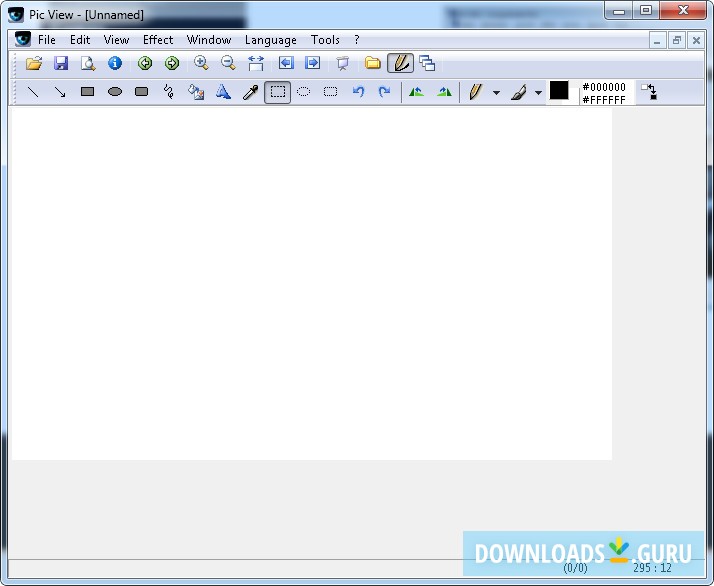The width and height of the screenshot is (714, 586).
Task: Click the Pic View title bar app icon
Action: click(x=16, y=15)
